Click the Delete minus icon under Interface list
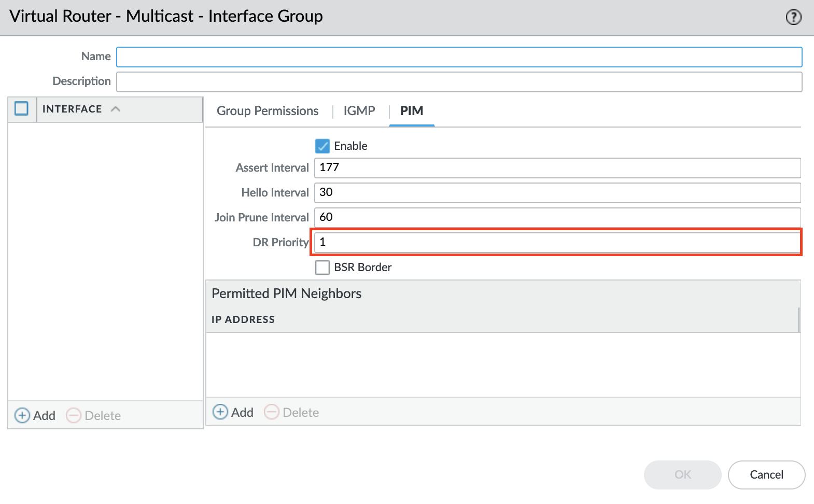 tap(74, 415)
